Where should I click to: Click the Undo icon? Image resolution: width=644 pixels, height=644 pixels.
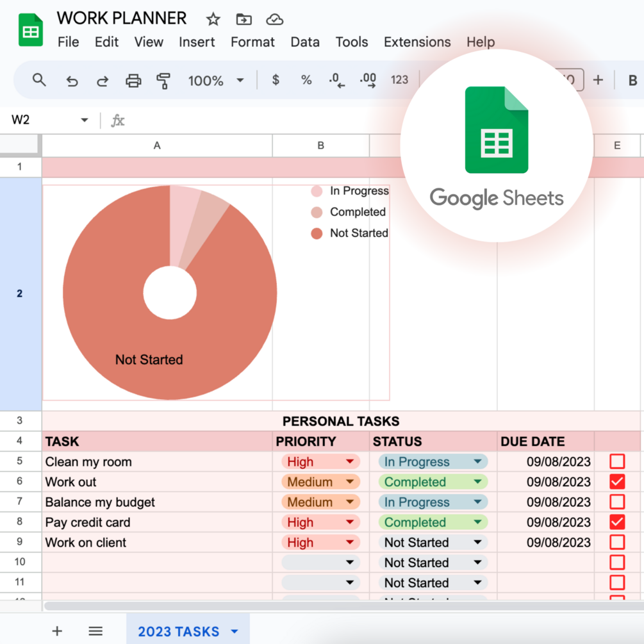pyautogui.click(x=72, y=80)
